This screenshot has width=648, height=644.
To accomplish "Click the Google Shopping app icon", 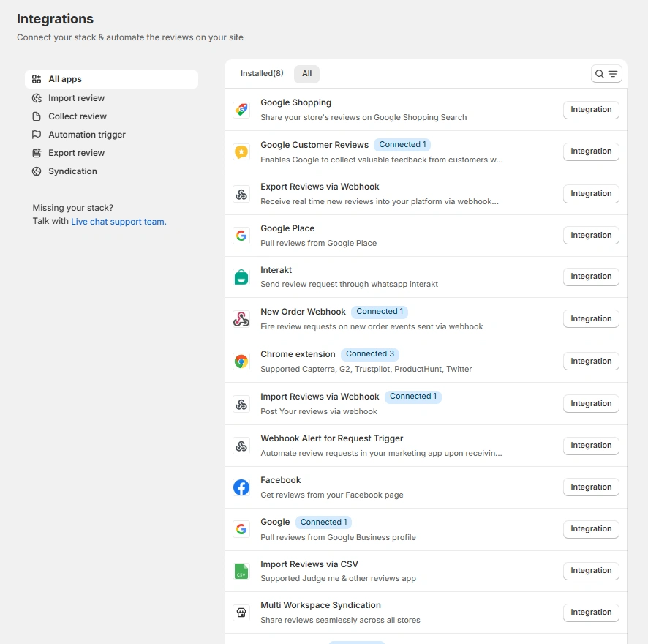I will [x=241, y=109].
